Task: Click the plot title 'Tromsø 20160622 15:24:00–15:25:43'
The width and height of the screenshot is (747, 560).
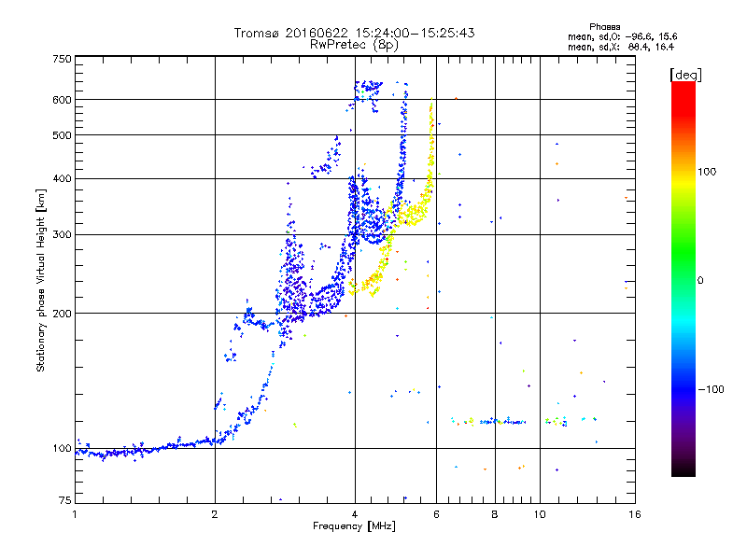Action: (354, 33)
